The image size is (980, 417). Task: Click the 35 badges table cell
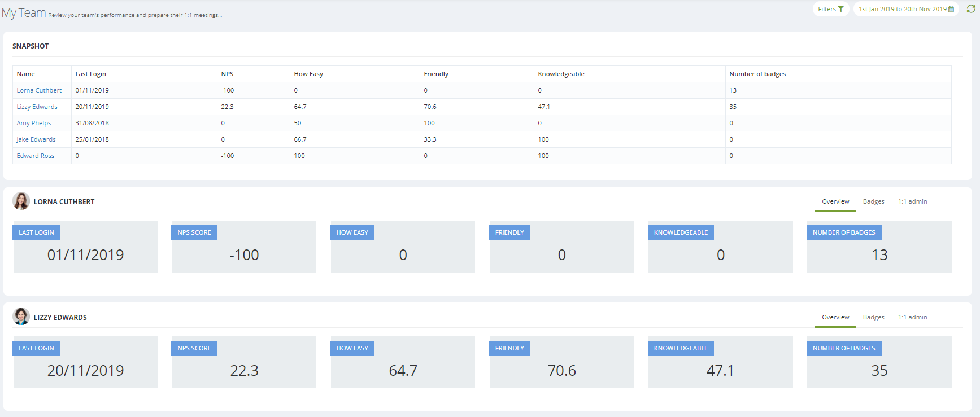838,107
